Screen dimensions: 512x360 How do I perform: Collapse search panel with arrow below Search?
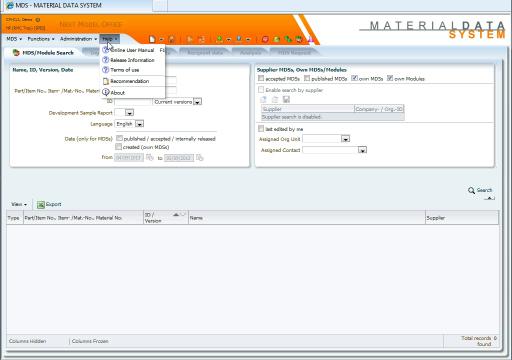[x=489, y=198]
